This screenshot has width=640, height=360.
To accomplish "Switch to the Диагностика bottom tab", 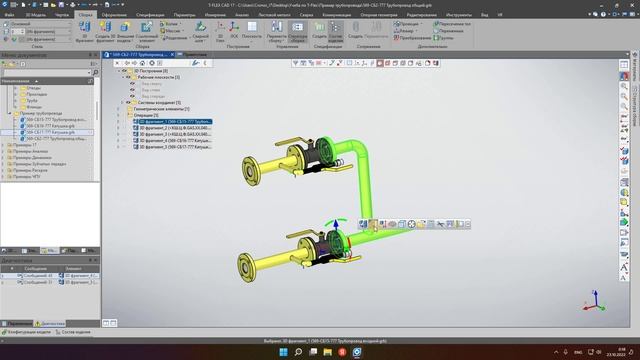I will (x=50, y=324).
